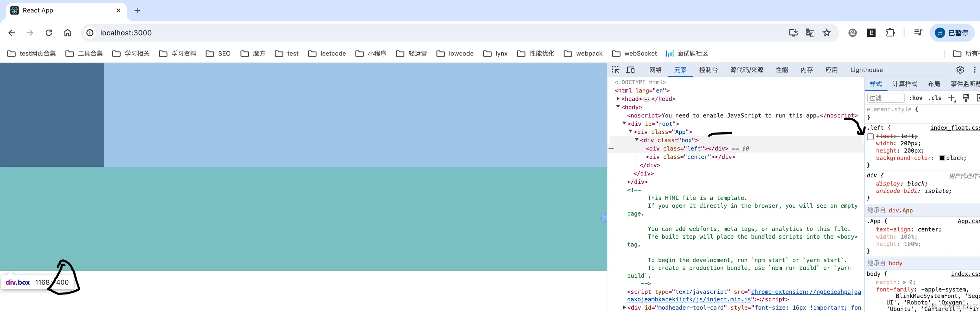Image resolution: width=980 pixels, height=312 pixels.
Task: Switch to the 应用 panel tab
Action: [x=832, y=70]
